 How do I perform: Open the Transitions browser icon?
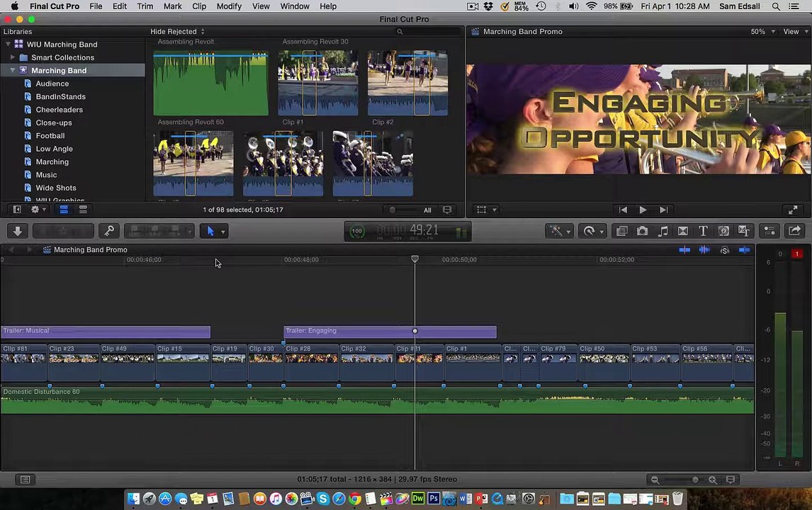tap(683, 231)
